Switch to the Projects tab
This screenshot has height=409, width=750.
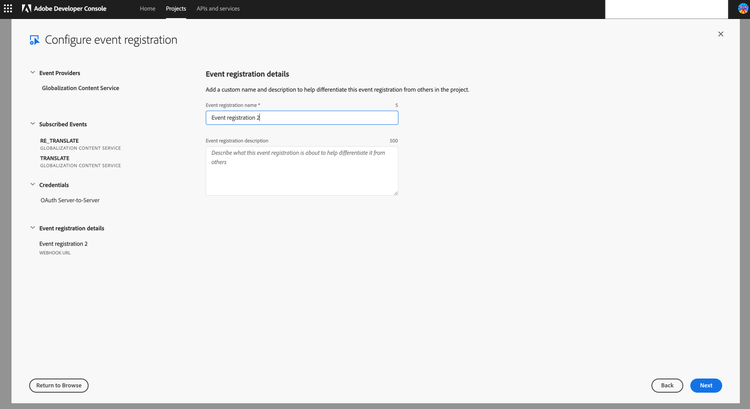click(176, 8)
